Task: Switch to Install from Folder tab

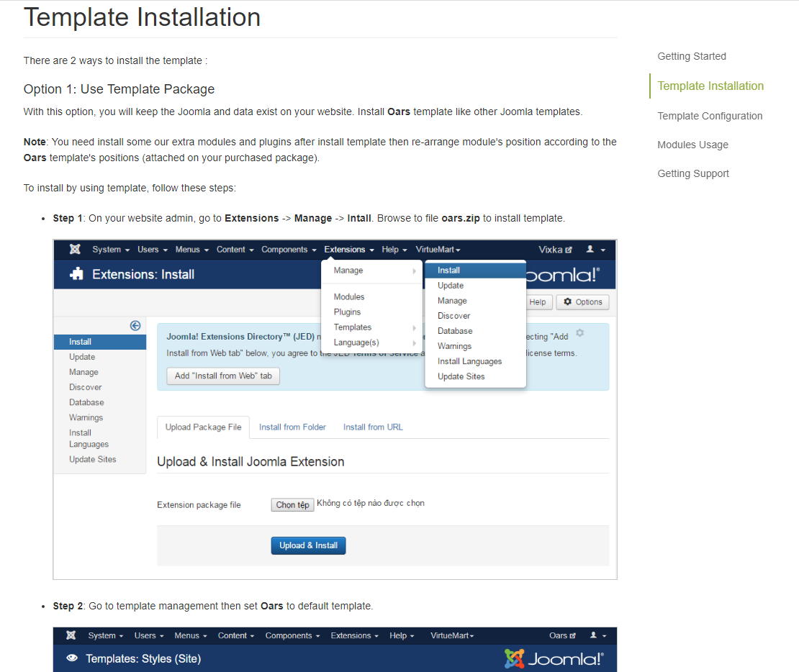Action: [292, 427]
